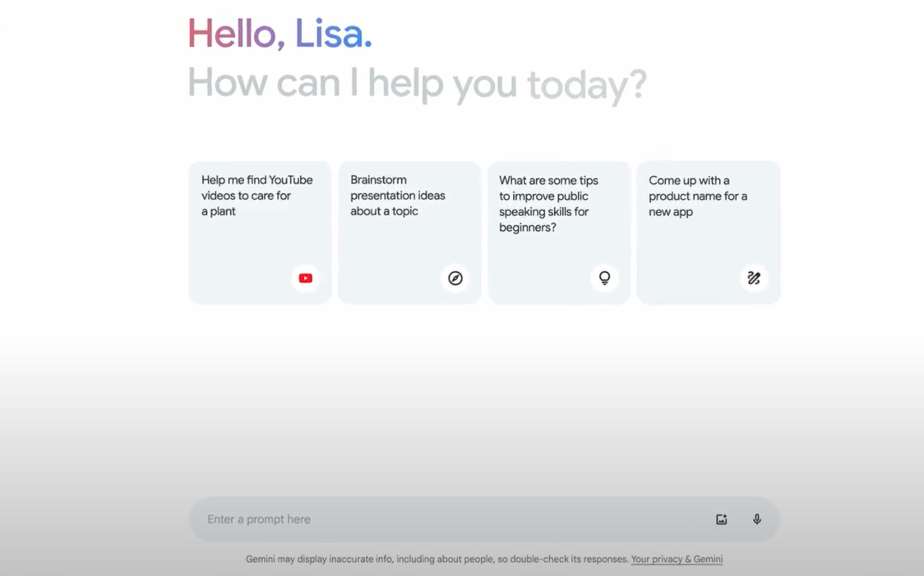Click the YouTube icon on the plant card

(306, 279)
